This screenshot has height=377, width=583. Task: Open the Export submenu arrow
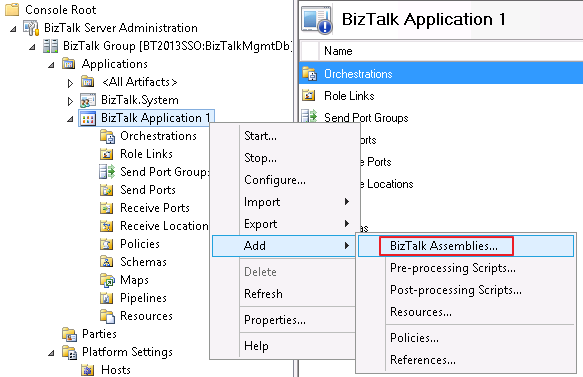tap(347, 223)
